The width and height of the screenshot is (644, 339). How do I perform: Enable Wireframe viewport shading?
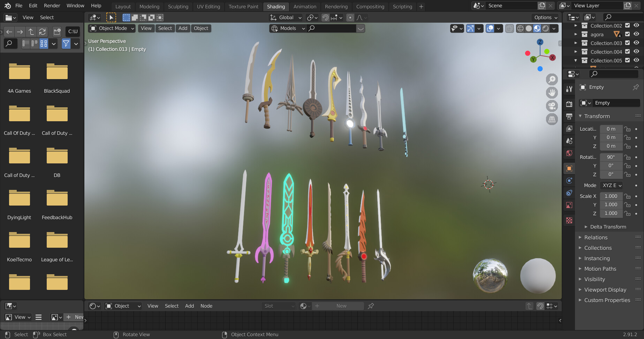521,28
